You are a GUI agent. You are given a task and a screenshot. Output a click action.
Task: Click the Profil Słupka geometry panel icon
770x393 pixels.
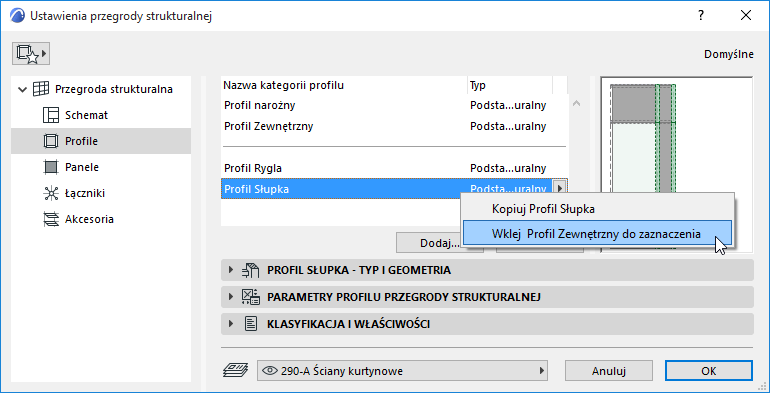250,270
